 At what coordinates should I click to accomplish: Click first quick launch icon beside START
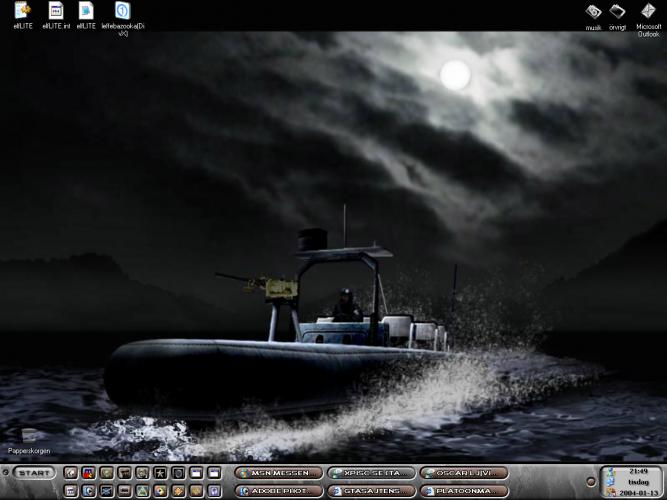click(x=71, y=473)
